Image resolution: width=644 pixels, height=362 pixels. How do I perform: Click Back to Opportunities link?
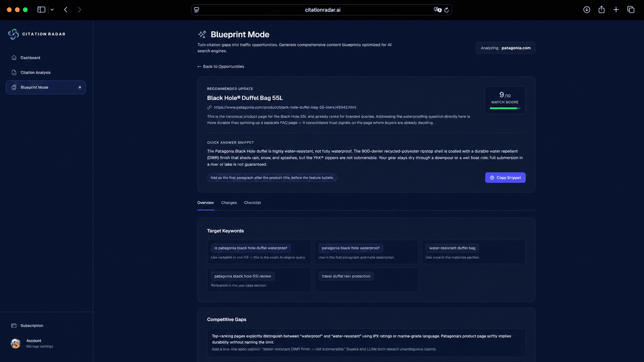click(x=221, y=67)
